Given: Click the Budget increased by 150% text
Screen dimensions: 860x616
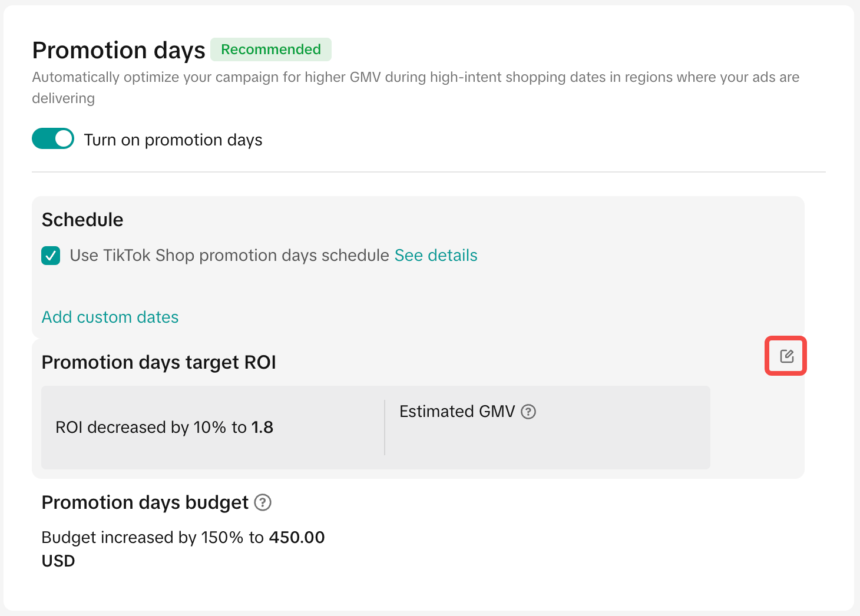Looking at the screenshot, I should [153, 538].
